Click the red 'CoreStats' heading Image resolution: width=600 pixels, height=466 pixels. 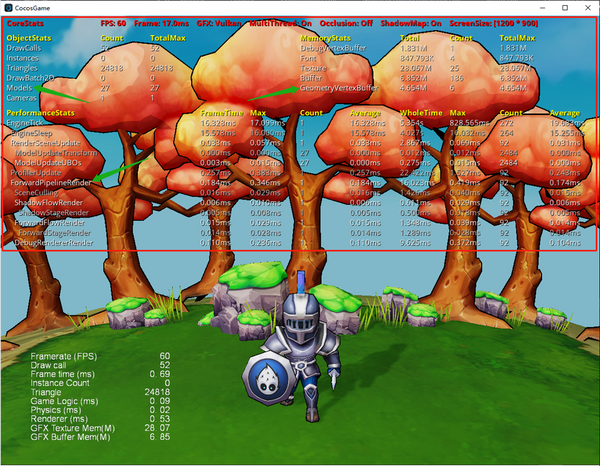(x=25, y=23)
